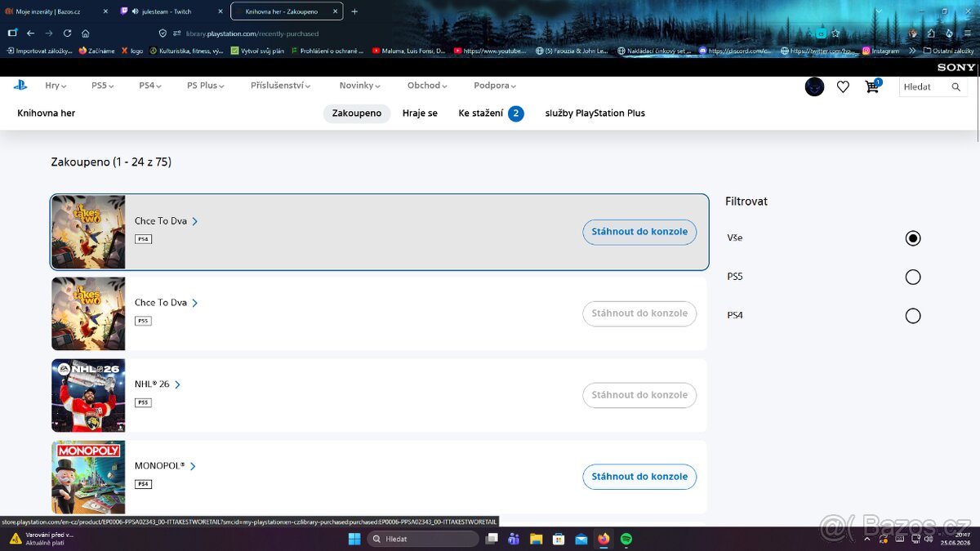Click Stáhnout do konzole for NHL 26

point(639,395)
